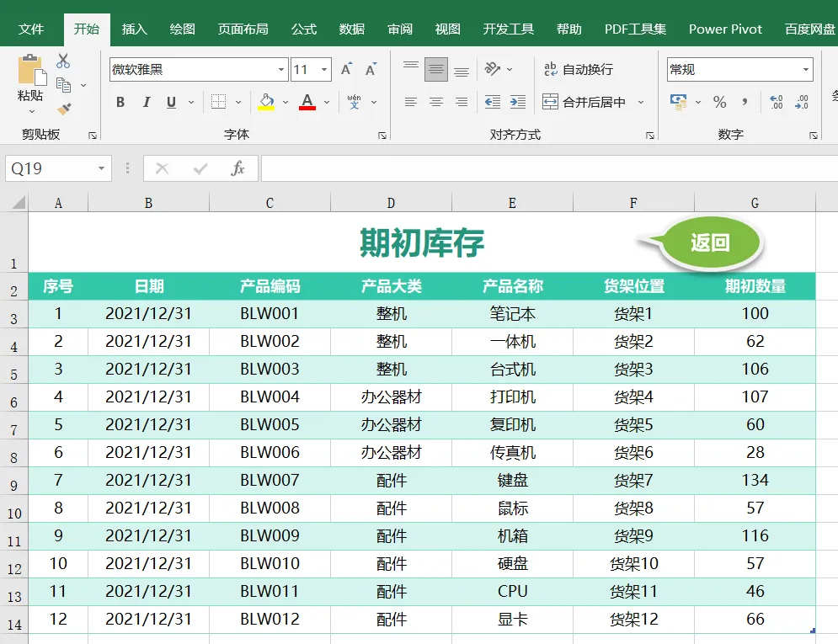Open number format dropdown 常规
This screenshot has width=838, height=644.
pyautogui.click(x=805, y=69)
